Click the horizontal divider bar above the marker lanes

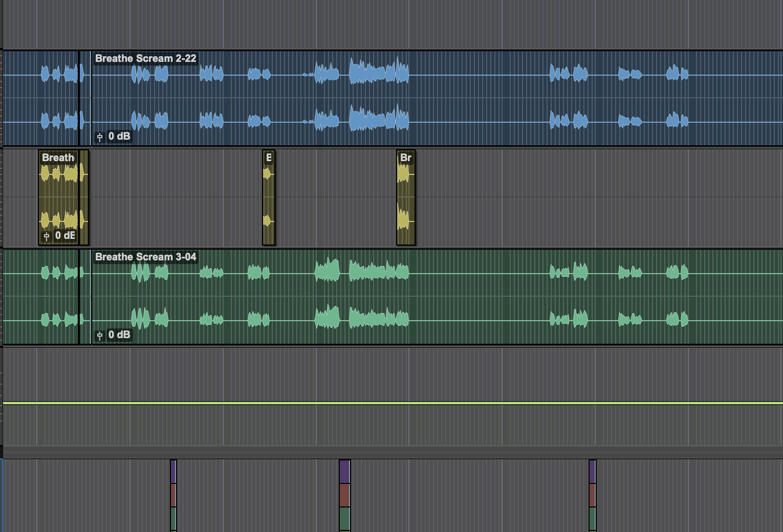click(393, 452)
